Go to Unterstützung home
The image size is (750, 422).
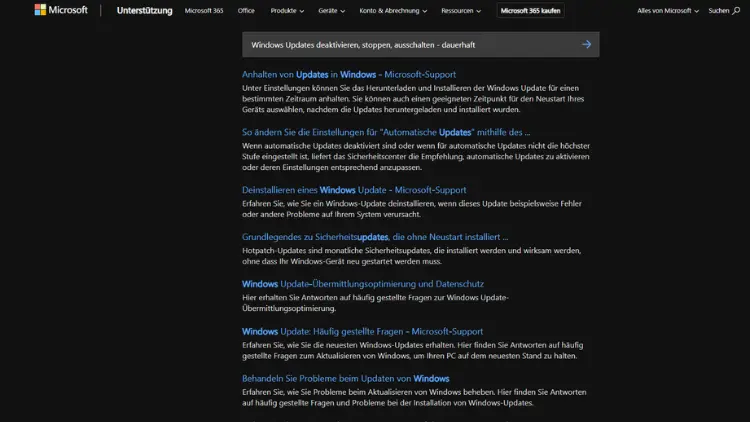(144, 11)
